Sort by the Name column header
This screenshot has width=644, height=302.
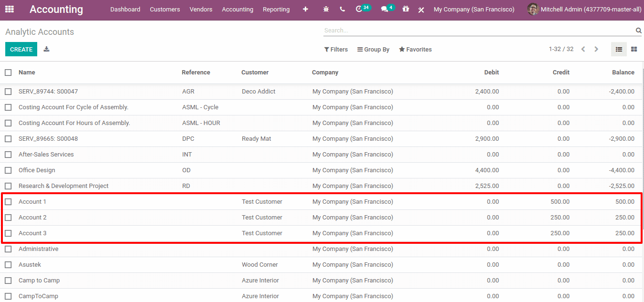pos(27,73)
